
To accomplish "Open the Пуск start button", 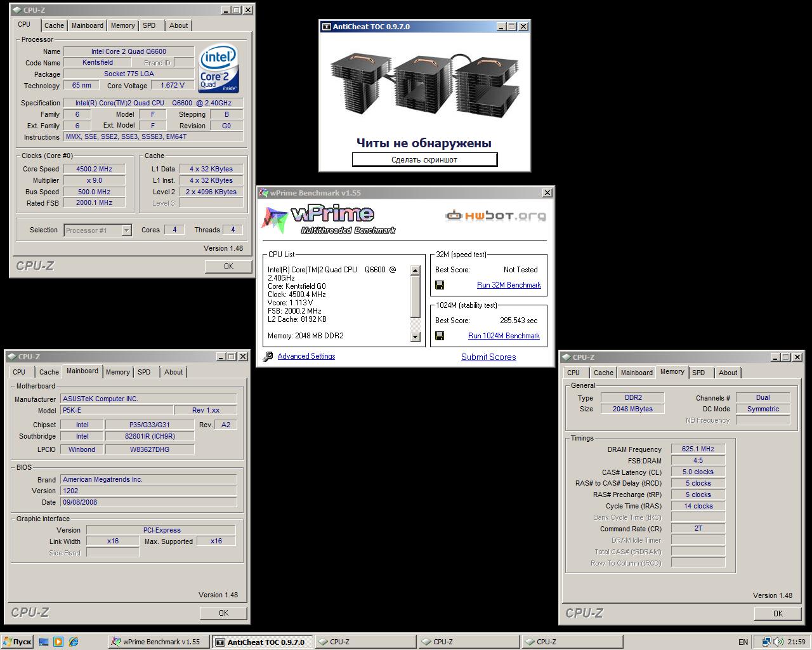I will (17, 642).
